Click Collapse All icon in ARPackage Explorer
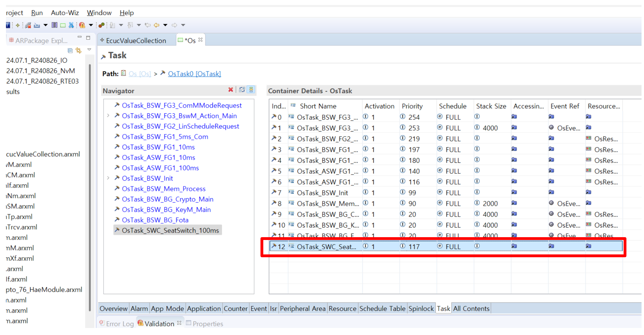Screen dimensions: 644x335 pyautogui.click(x=70, y=51)
